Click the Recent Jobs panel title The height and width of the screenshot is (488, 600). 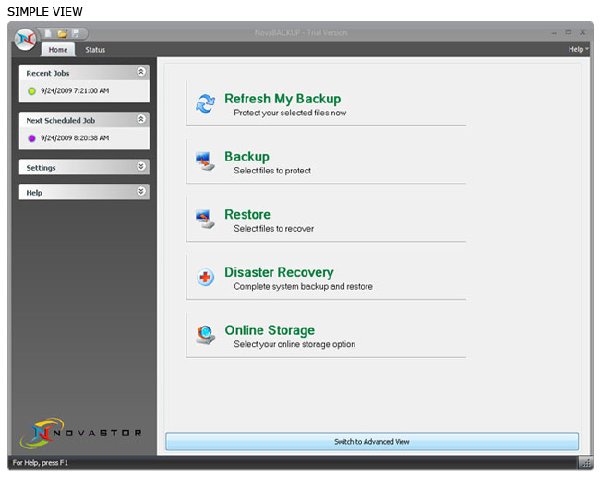pyautogui.click(x=48, y=73)
